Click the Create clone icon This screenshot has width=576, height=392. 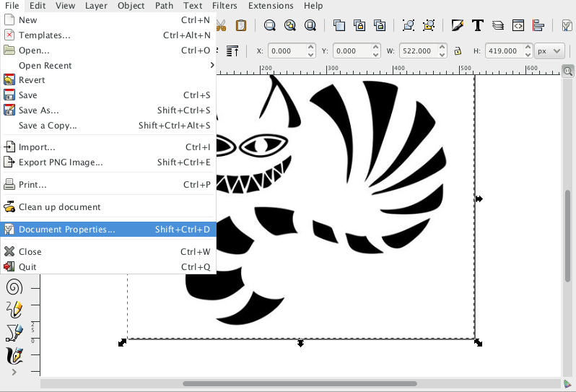(x=359, y=25)
